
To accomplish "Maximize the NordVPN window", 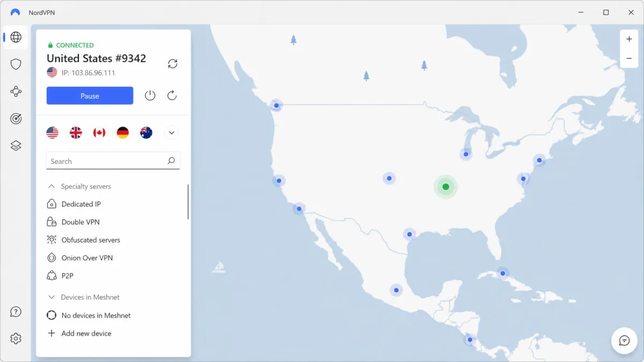I will tap(606, 12).
